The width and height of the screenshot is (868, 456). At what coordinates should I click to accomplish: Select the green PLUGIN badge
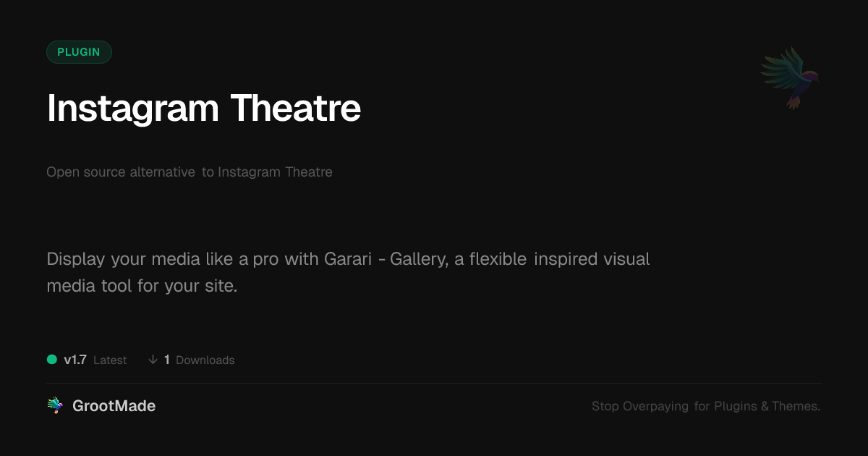pos(79,52)
